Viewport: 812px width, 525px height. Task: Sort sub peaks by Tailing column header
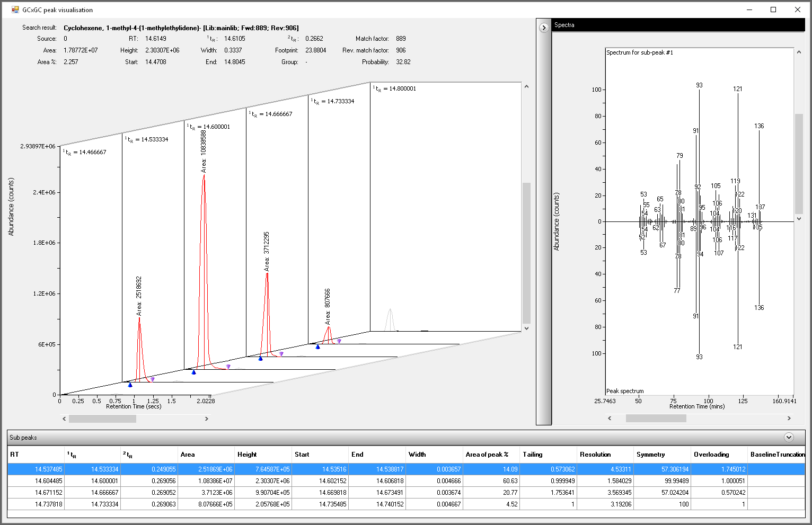(533, 455)
